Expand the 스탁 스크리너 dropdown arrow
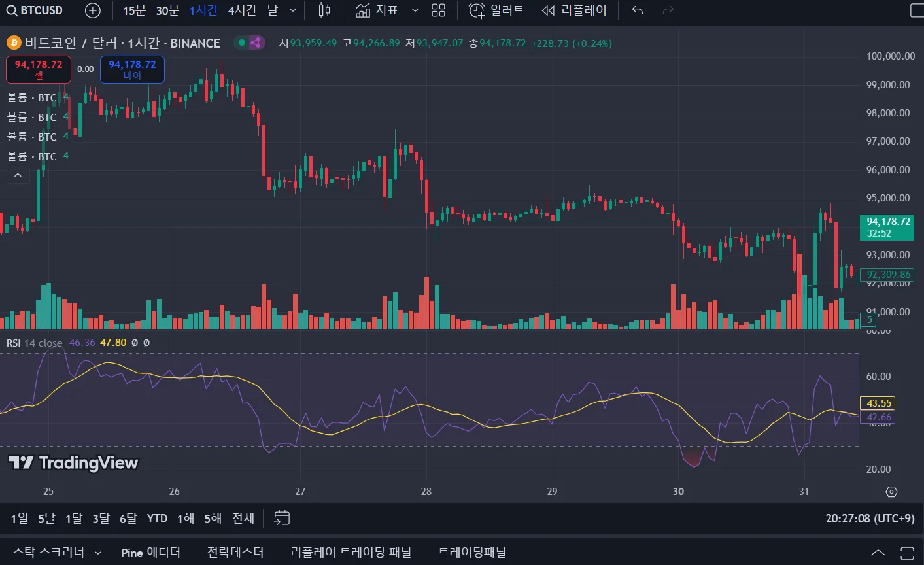The width and height of the screenshot is (924, 565). click(98, 553)
